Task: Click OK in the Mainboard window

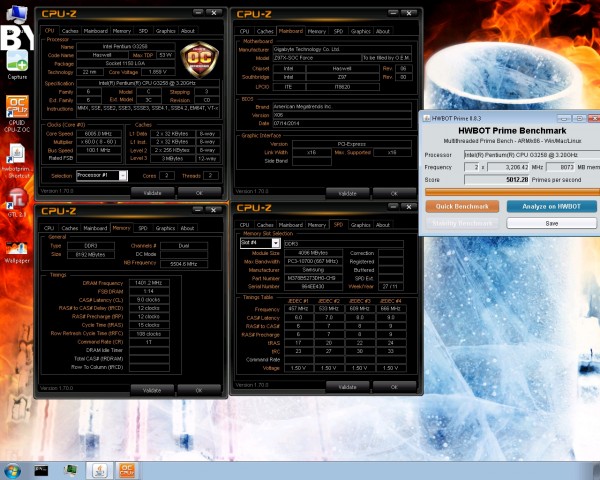Action: pyautogui.click(x=395, y=194)
